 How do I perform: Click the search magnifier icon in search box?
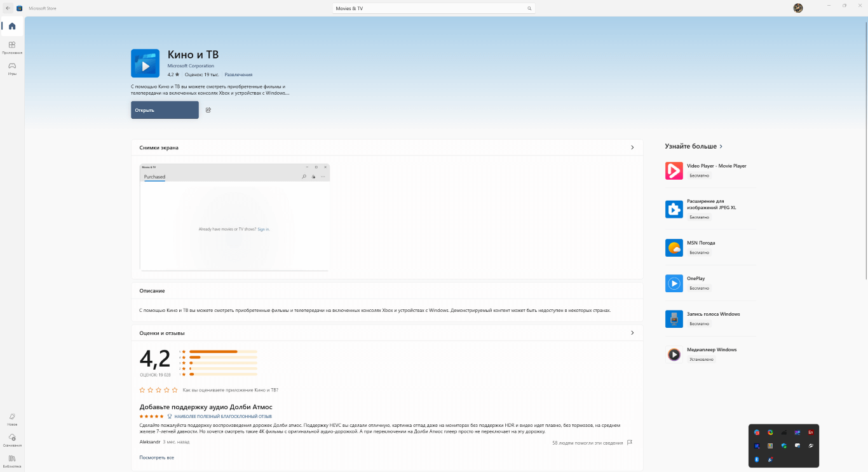pos(529,8)
